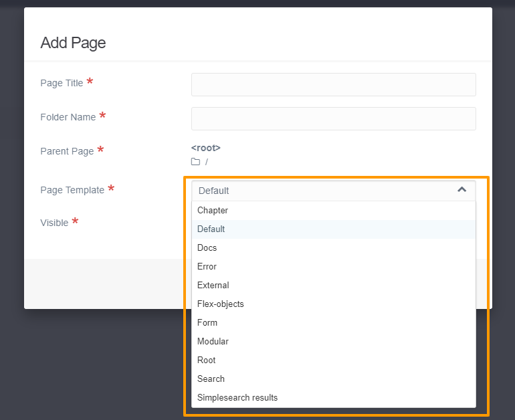Select the Chapter template option
515x420 pixels.
pyautogui.click(x=333, y=211)
